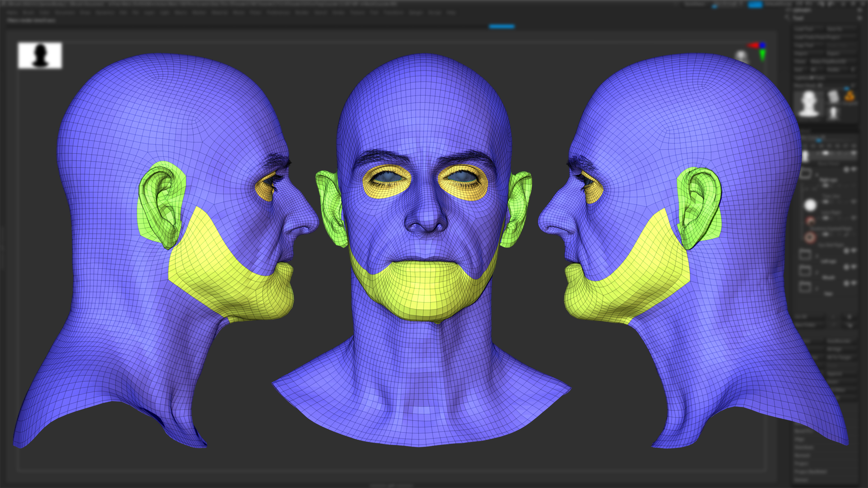This screenshot has height=488, width=868.
Task: Select the orange PolyMesh3D star icon
Action: 849,96
